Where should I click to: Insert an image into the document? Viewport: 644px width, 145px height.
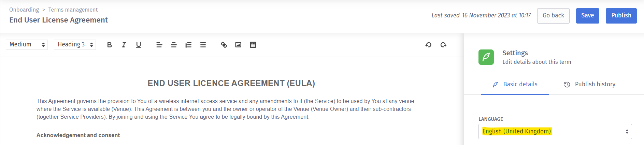coord(238,45)
